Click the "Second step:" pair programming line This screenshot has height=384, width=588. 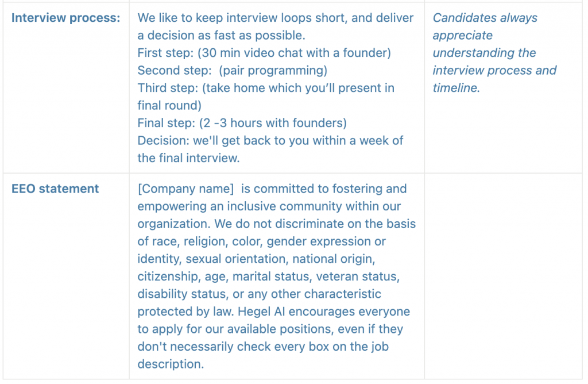coord(233,71)
